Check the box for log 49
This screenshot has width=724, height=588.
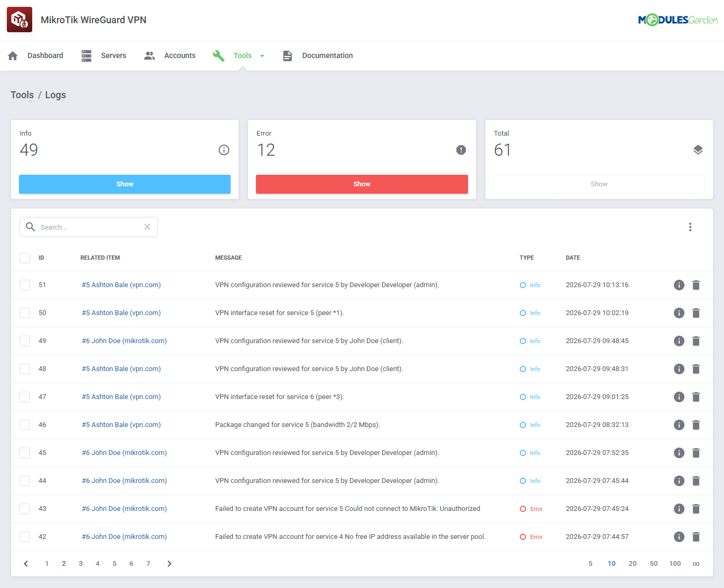25,341
